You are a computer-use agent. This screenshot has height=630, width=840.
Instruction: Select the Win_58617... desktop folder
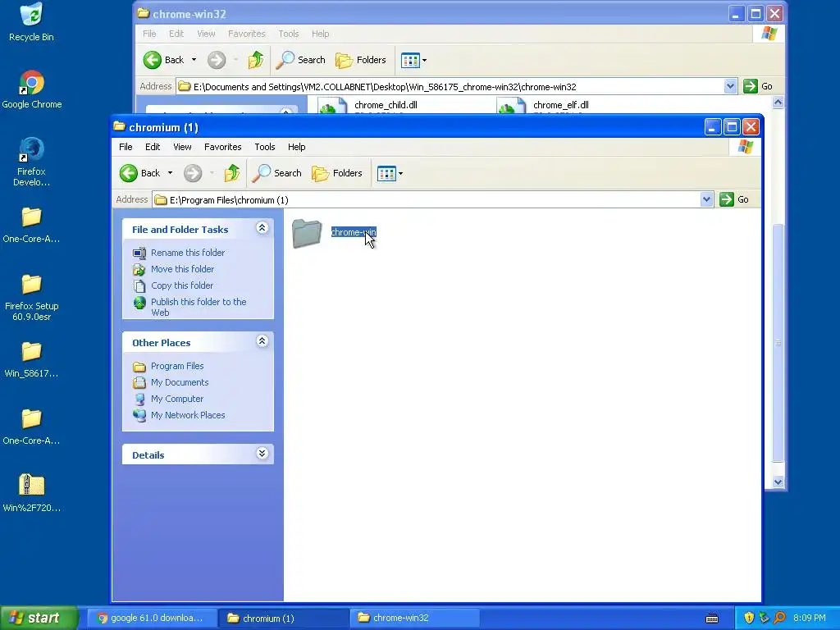tap(31, 359)
